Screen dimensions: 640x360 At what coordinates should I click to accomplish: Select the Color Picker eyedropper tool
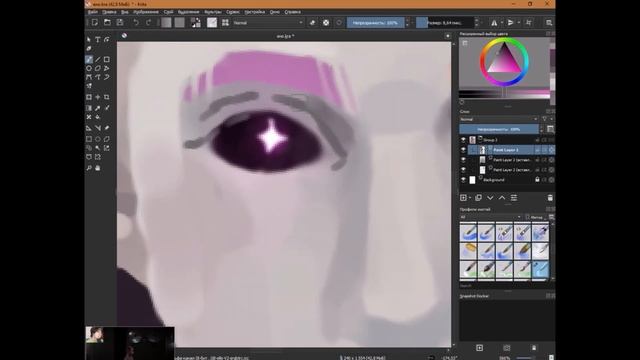tap(98, 108)
